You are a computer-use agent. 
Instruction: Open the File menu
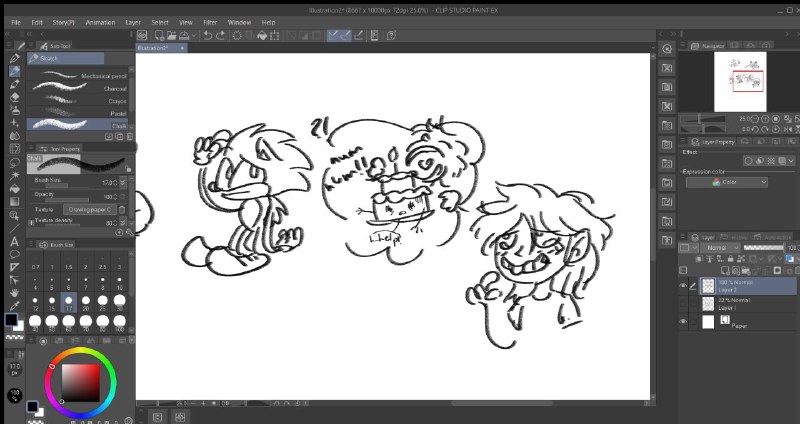(16, 22)
